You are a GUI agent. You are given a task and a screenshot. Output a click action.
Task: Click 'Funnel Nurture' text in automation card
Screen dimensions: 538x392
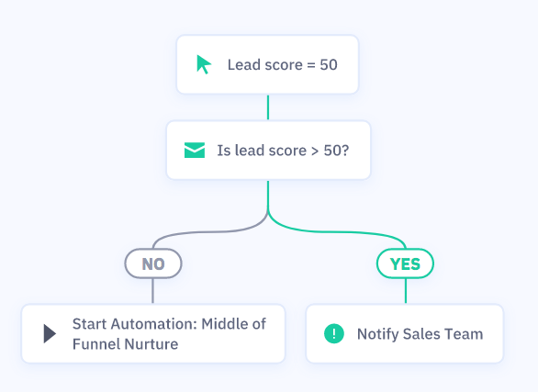click(125, 344)
